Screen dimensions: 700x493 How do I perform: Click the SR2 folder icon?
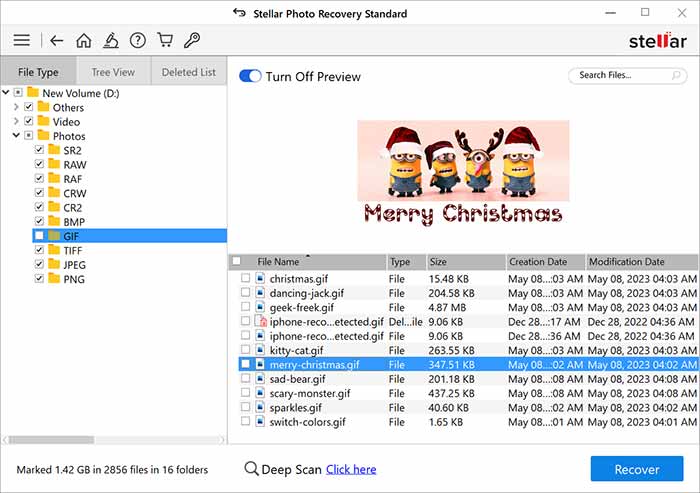tap(54, 150)
